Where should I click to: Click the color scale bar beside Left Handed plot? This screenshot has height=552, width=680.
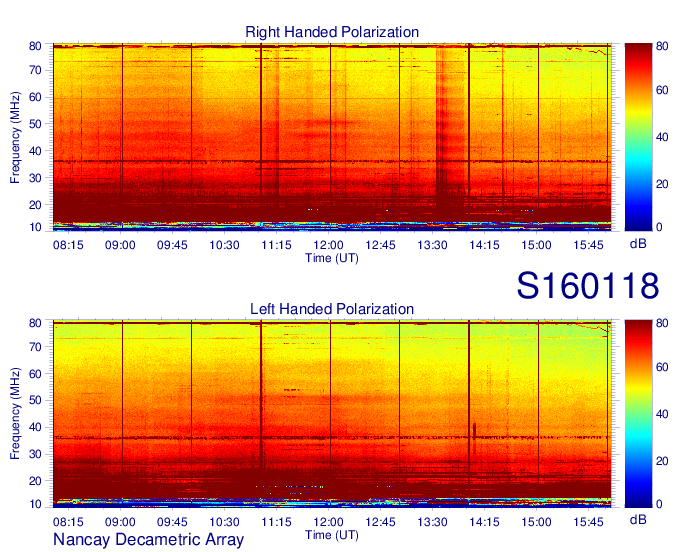[x=638, y=414]
